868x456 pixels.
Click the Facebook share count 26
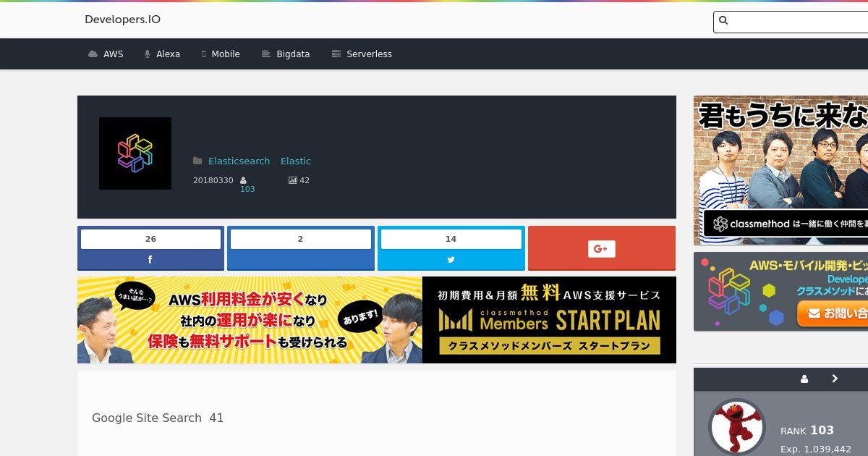point(150,239)
